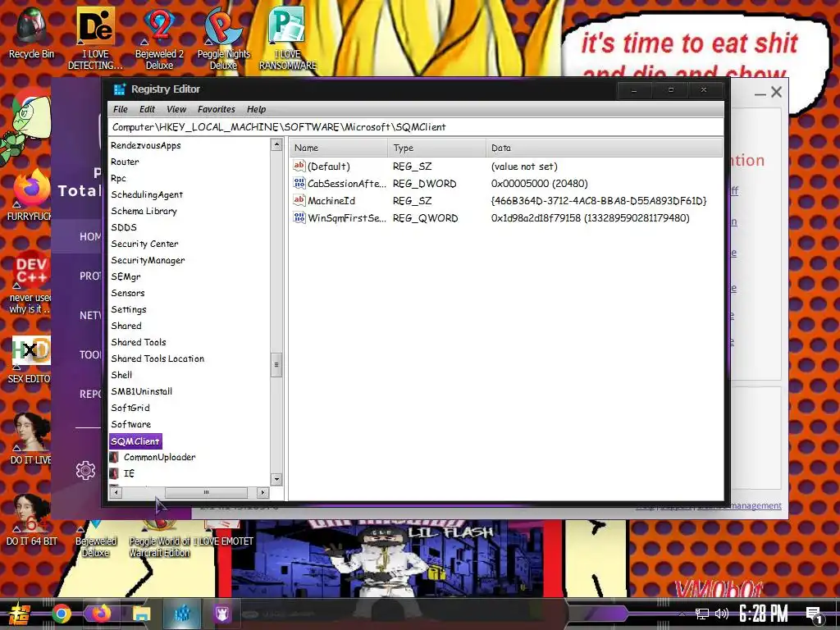Click the tree horizontal scroll right arrow
This screenshot has width=840, height=630.
[x=262, y=492]
